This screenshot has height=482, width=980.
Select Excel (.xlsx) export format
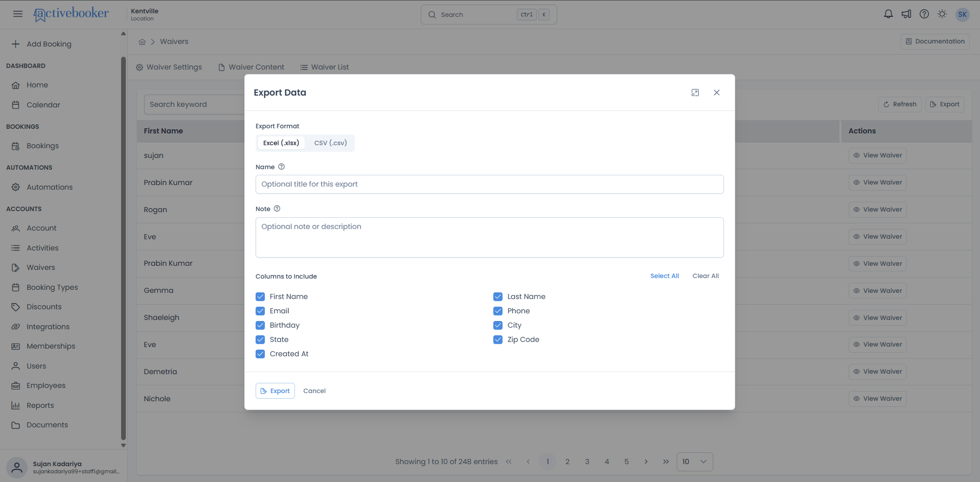click(281, 143)
